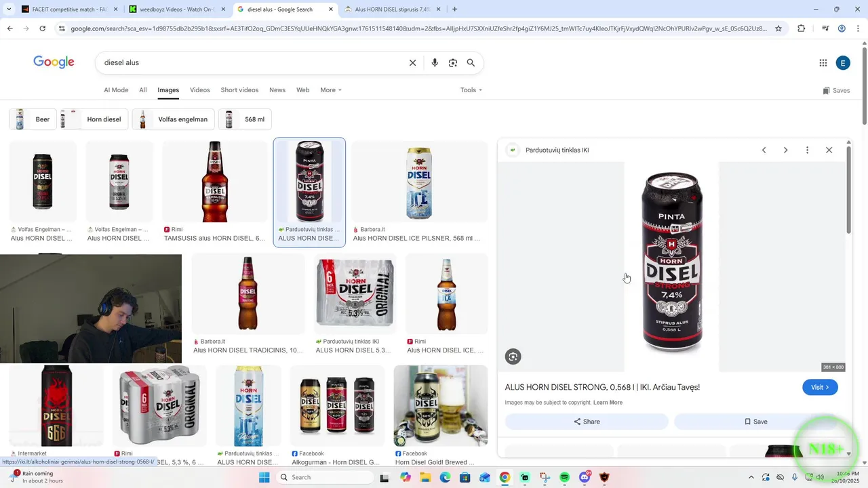Open the Tools dropdown

(x=471, y=90)
